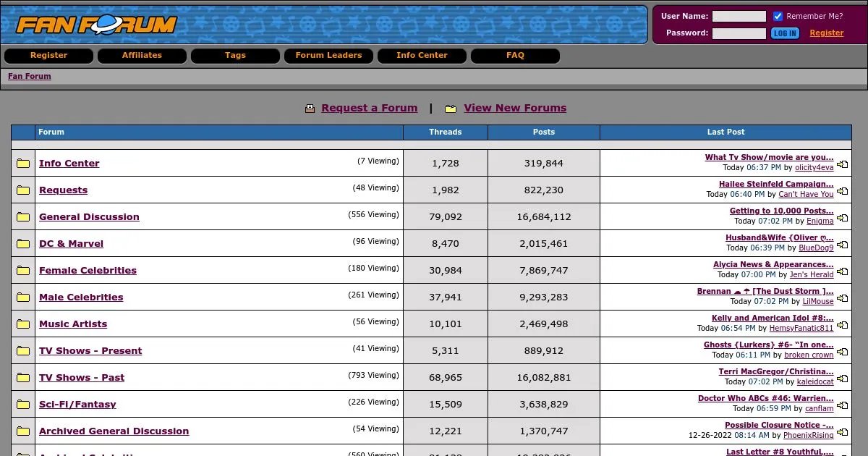Open thread "Possible Closure Notice -..."
The height and width of the screenshot is (456, 868).
[779, 426]
